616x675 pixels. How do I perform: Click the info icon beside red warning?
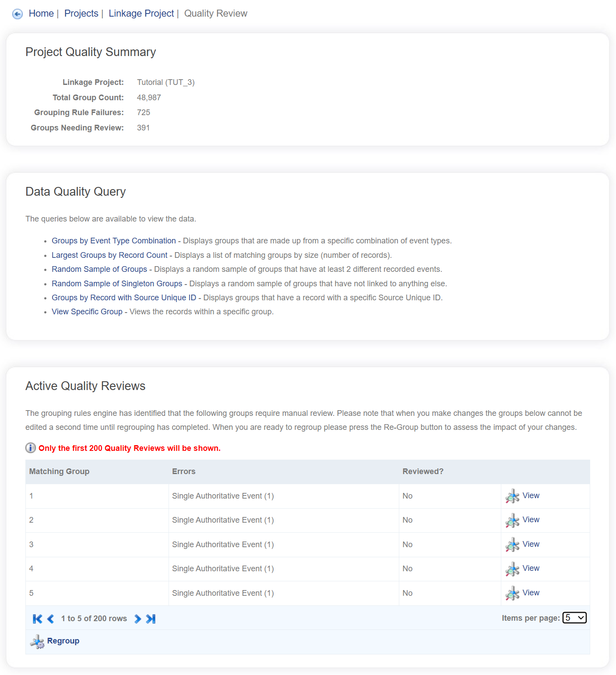coord(31,448)
